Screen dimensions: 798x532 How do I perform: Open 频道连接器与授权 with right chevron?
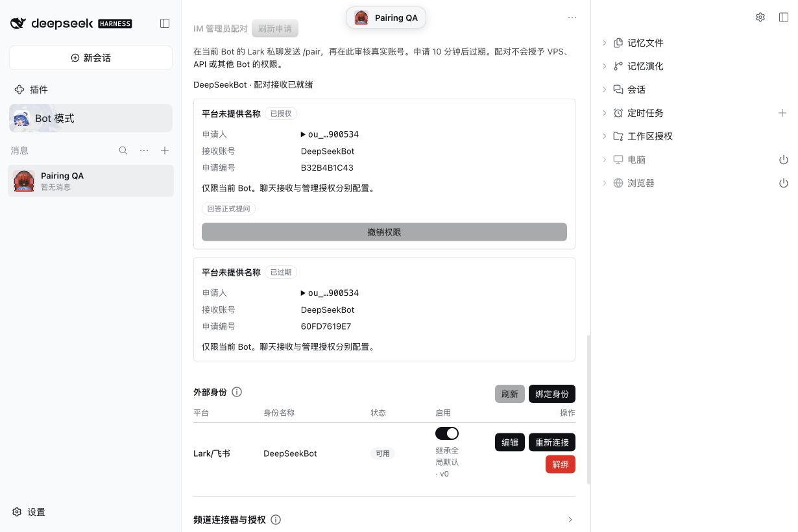pyautogui.click(x=570, y=520)
